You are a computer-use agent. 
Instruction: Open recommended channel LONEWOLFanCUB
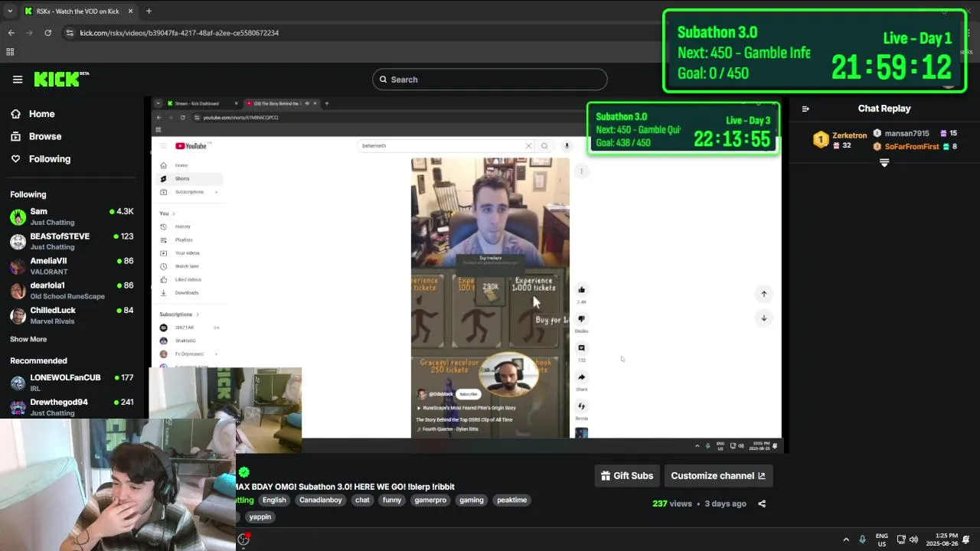pos(72,383)
